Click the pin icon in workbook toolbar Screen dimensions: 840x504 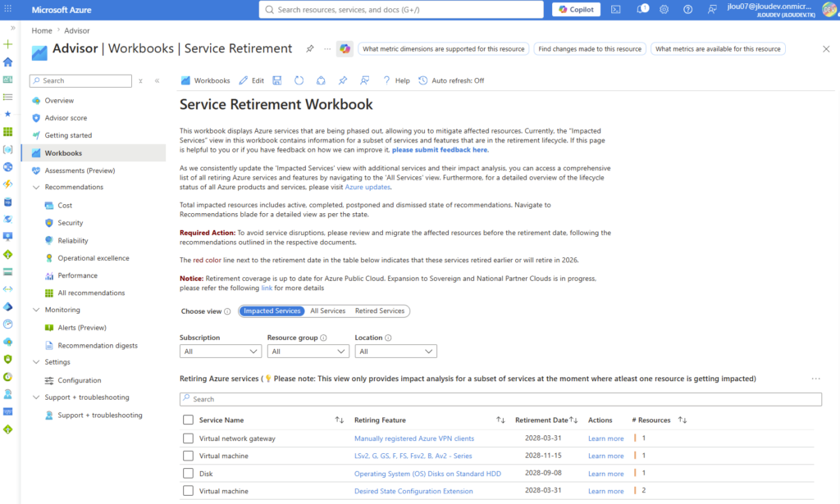coord(343,80)
